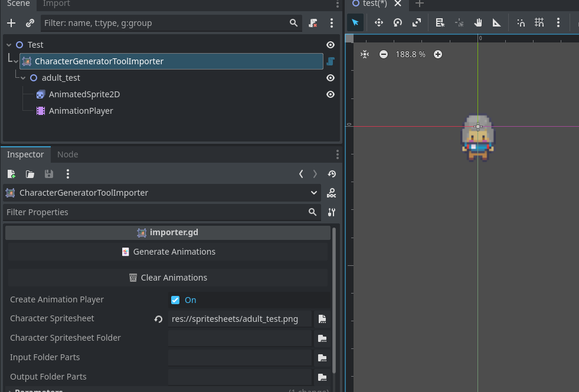
Task: Toggle grid snapping
Action: click(539, 22)
